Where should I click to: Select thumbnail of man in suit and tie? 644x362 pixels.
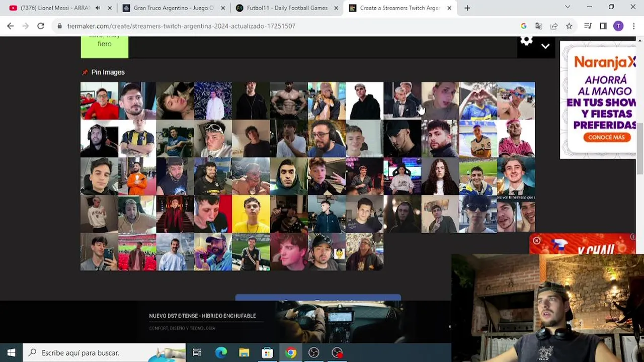point(516,176)
